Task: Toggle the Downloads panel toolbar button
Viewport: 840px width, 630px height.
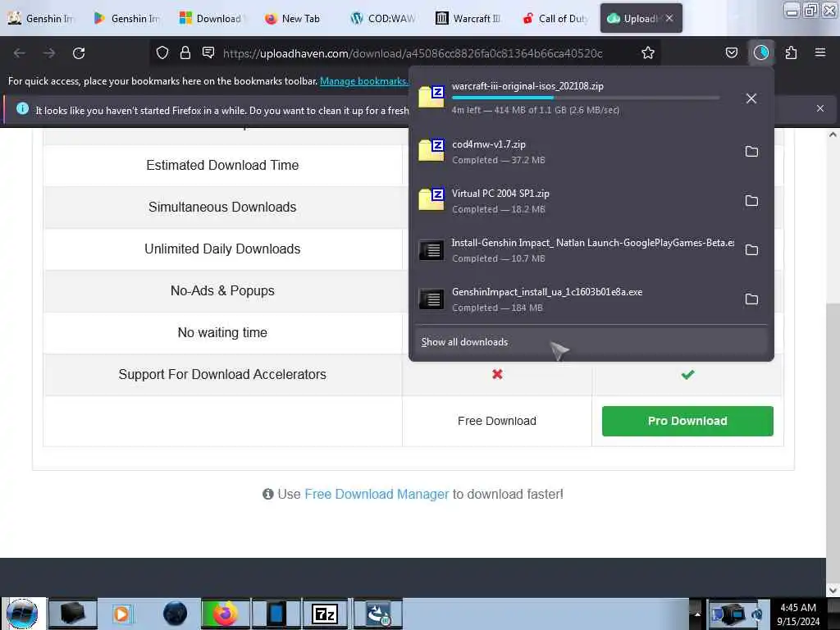Action: [761, 52]
